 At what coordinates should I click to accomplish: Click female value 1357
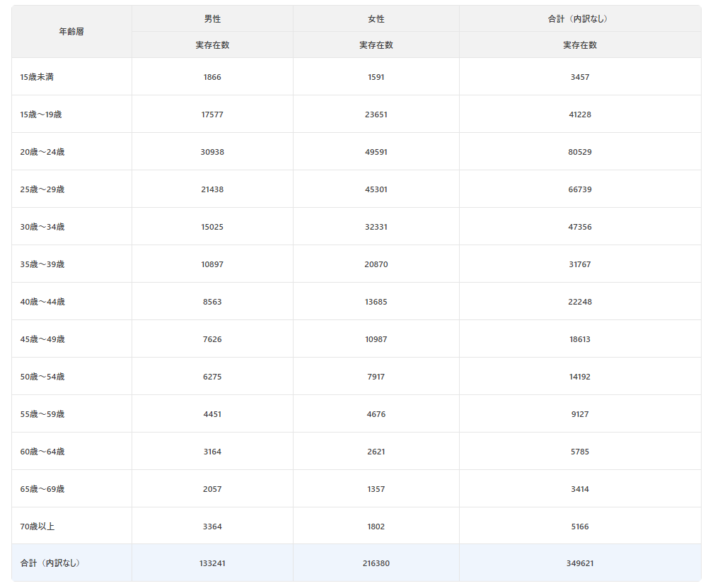tap(376, 489)
